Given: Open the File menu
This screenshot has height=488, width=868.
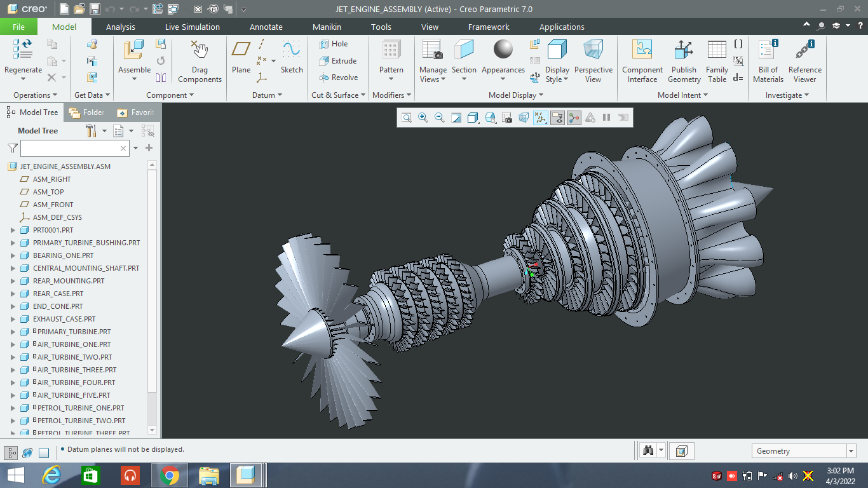Looking at the screenshot, I should (x=18, y=27).
